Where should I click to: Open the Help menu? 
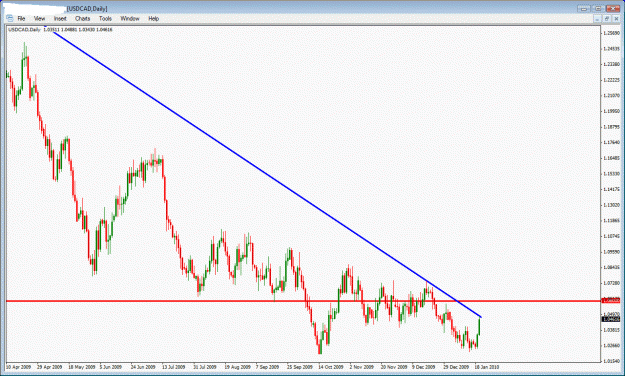153,18
